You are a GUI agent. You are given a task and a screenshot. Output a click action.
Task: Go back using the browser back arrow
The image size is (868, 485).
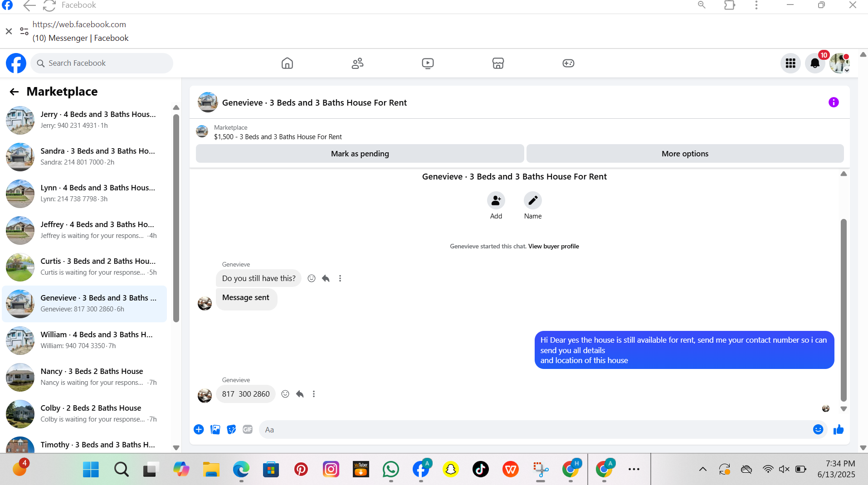tap(29, 5)
